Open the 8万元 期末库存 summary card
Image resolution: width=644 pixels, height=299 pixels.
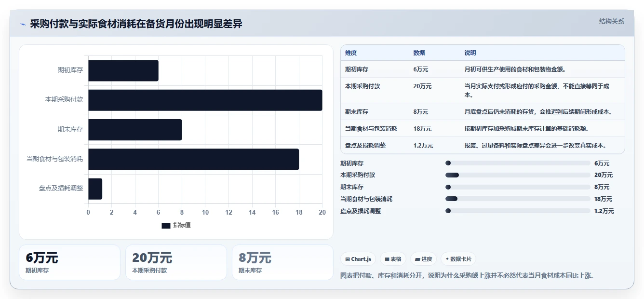282,262
